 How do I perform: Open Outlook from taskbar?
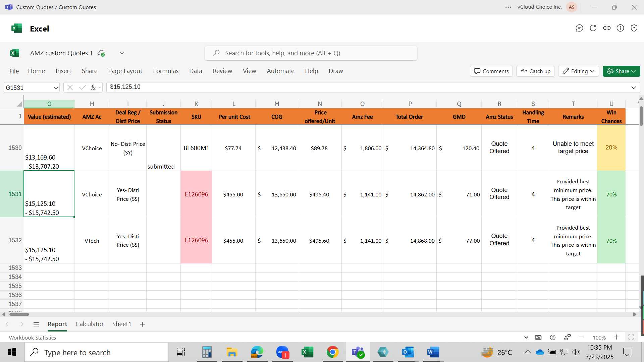pyautogui.click(x=408, y=352)
